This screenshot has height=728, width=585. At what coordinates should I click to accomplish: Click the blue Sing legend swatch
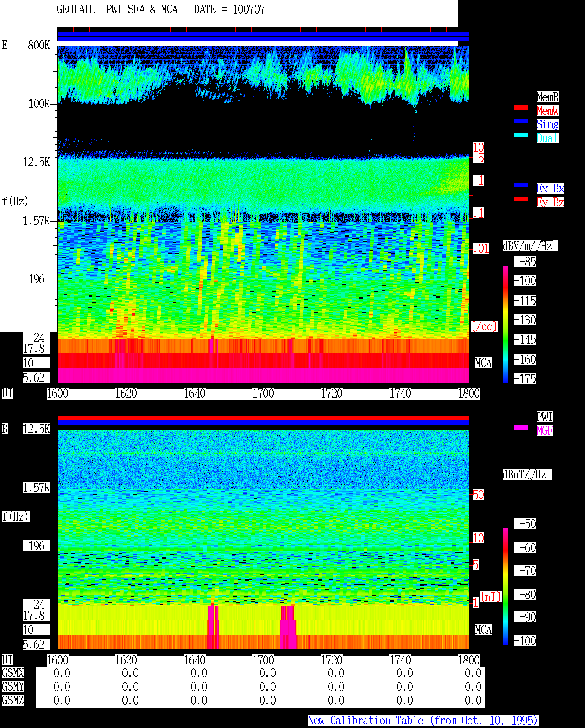(x=521, y=121)
